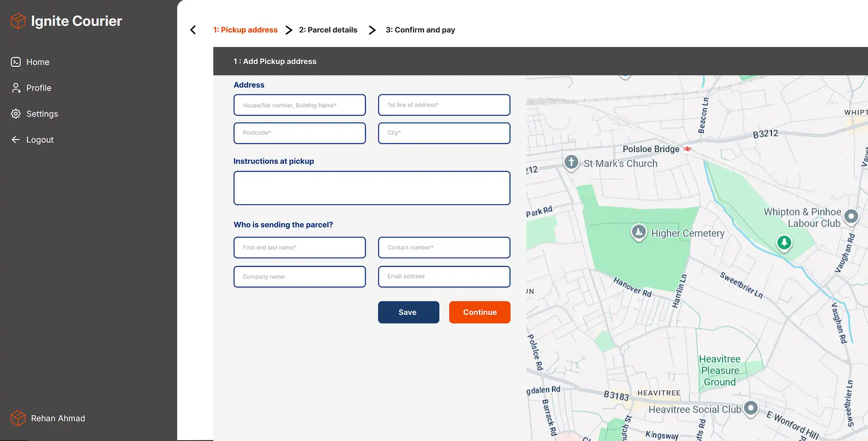Viewport: 868px width, 441px height.
Task: Click the Settings gear icon
Action: [x=16, y=114]
